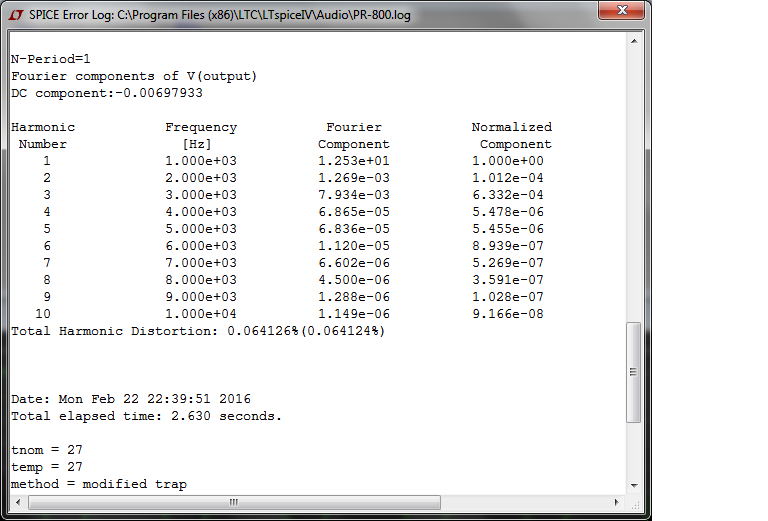The height and width of the screenshot is (521, 768).
Task: Click the '[Hz]' unit label
Action: tap(197, 144)
